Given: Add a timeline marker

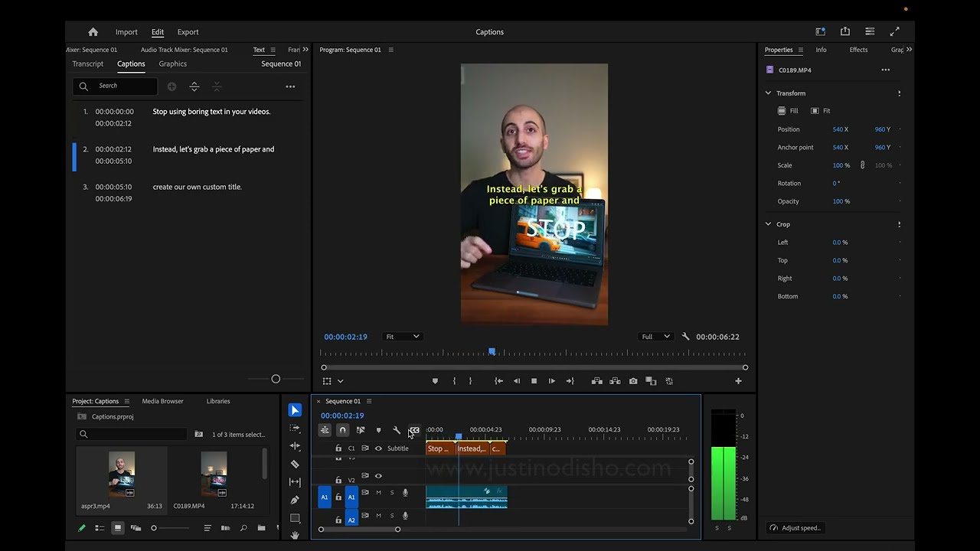Looking at the screenshot, I should (378, 430).
